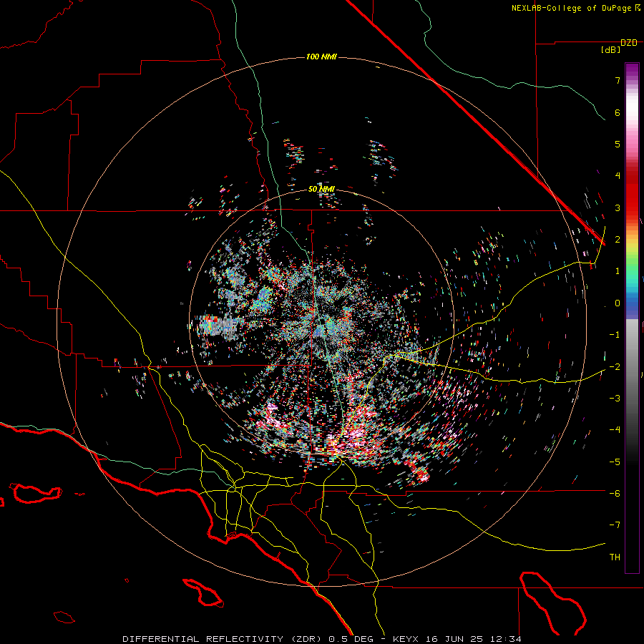This screenshot has width=644, height=644.
Task: Click the -3 dB scale value
Action: (x=615, y=399)
